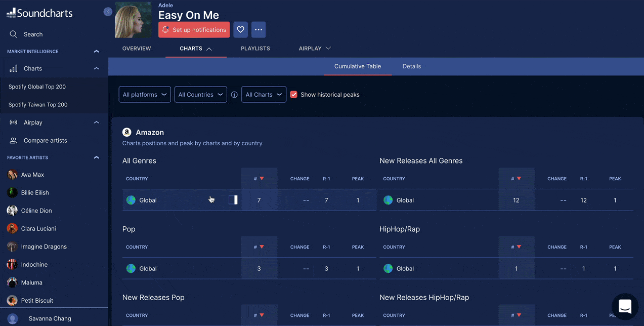Click Set up notifications button

pos(194,30)
